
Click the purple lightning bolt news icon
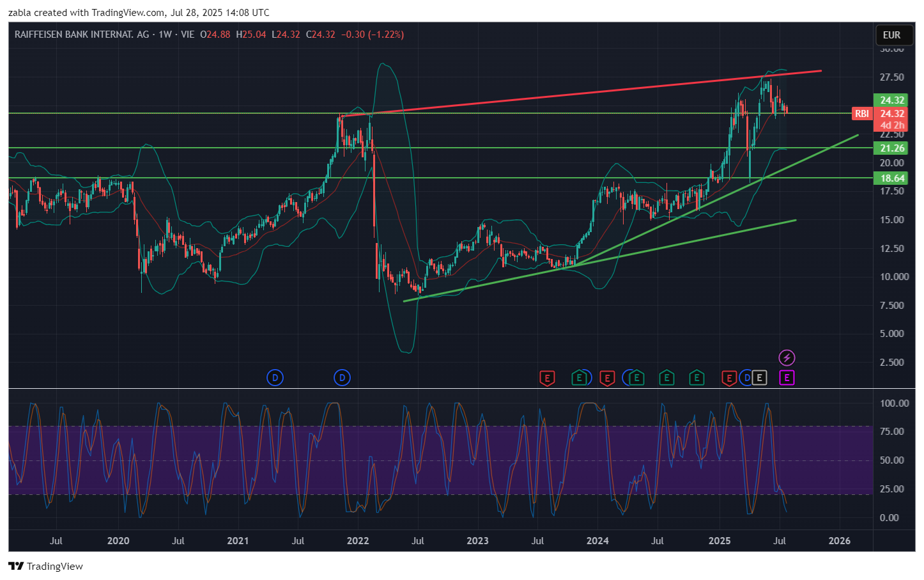click(787, 357)
